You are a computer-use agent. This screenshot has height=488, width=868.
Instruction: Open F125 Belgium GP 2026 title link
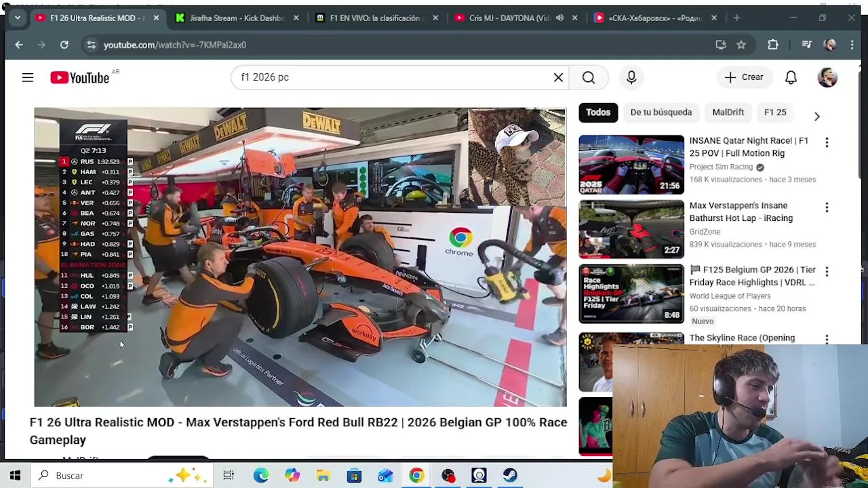(752, 276)
